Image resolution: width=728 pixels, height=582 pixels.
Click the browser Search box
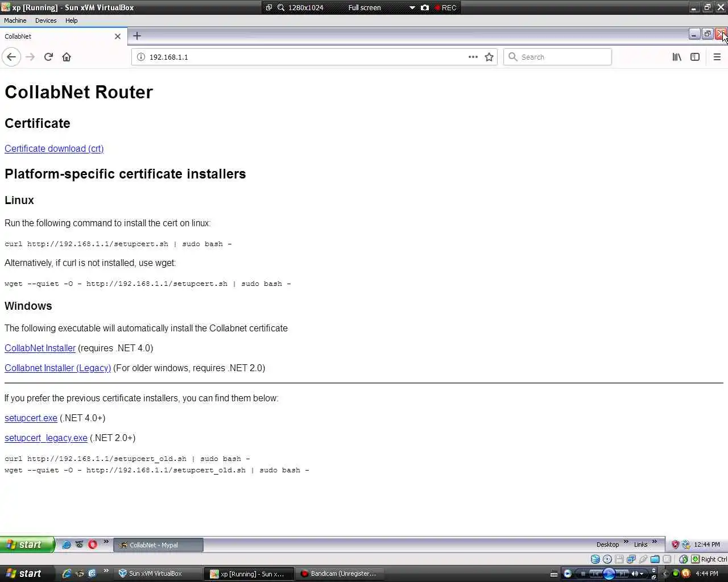pos(557,57)
